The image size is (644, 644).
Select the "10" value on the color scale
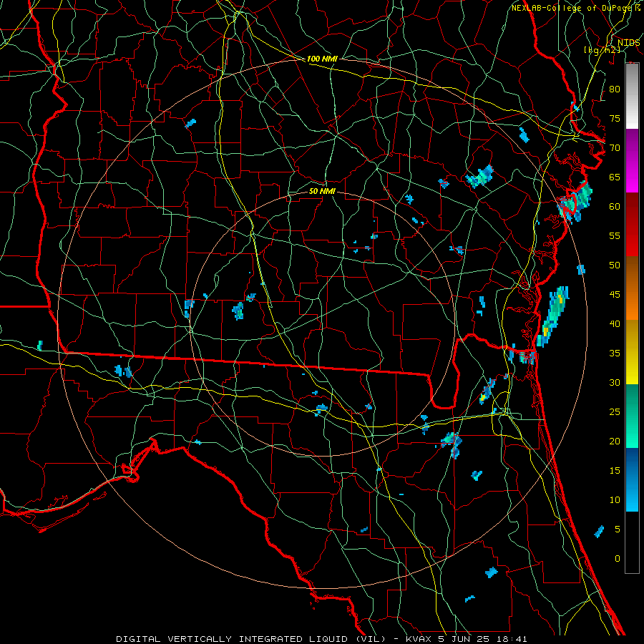[x=615, y=500]
